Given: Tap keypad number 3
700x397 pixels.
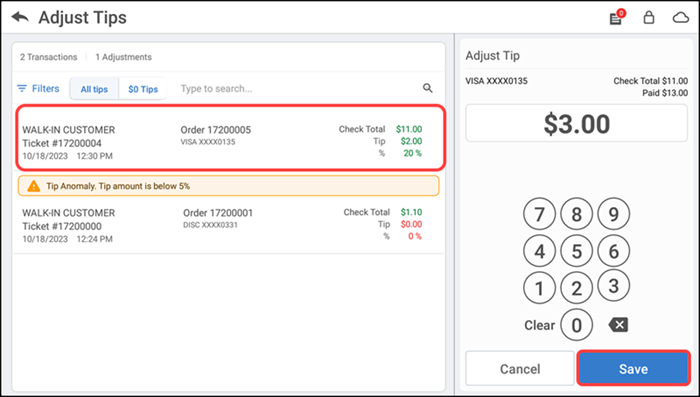Looking at the screenshot, I should [613, 285].
